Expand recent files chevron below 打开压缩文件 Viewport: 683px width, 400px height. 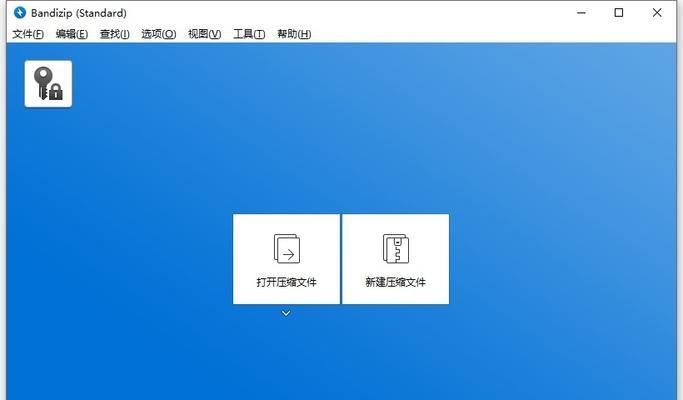286,313
